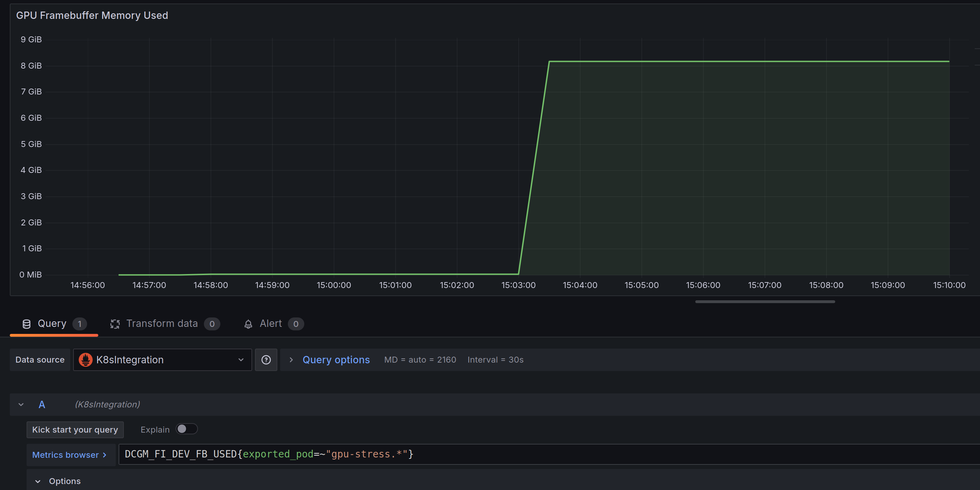Click the 8 GiB y-axis label
Viewport: 980px width, 490px height.
click(x=31, y=65)
